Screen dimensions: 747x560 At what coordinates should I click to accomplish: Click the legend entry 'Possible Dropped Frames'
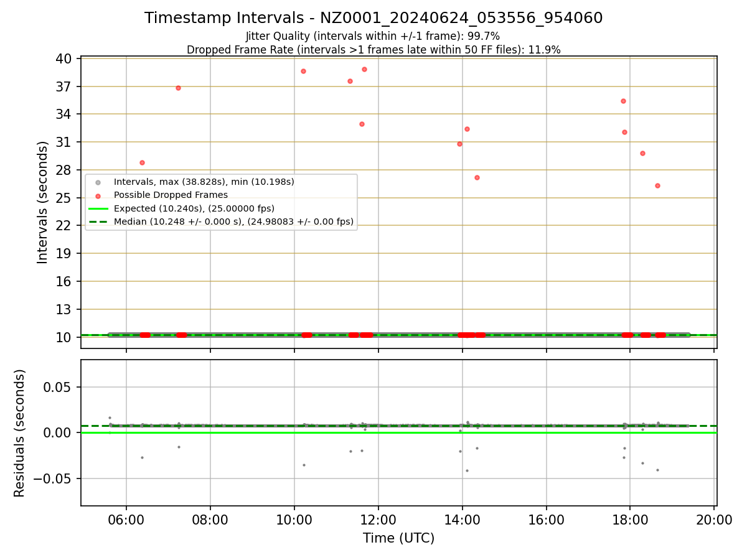(171, 195)
